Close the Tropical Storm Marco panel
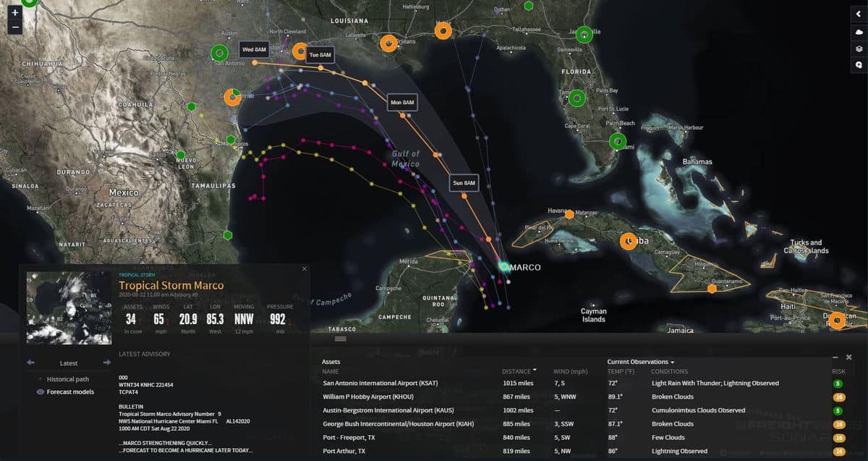 [x=304, y=268]
